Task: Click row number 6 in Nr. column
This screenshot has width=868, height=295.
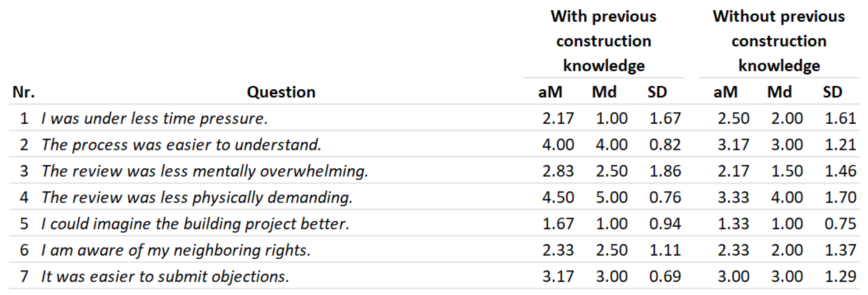Action: [24, 250]
